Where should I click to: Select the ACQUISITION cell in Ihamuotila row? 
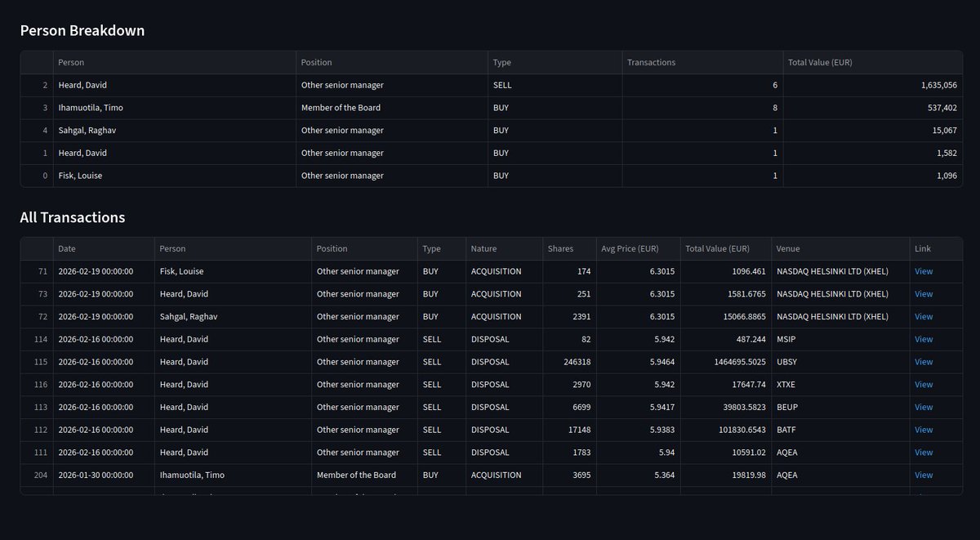[504, 475]
